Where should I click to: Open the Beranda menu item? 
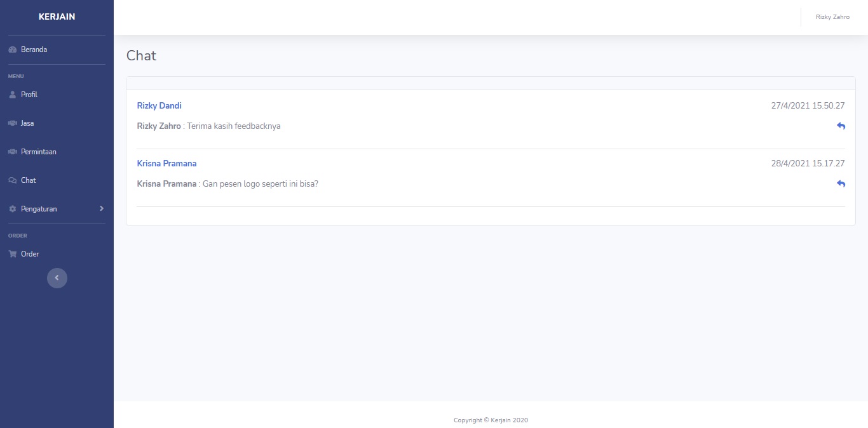57,50
